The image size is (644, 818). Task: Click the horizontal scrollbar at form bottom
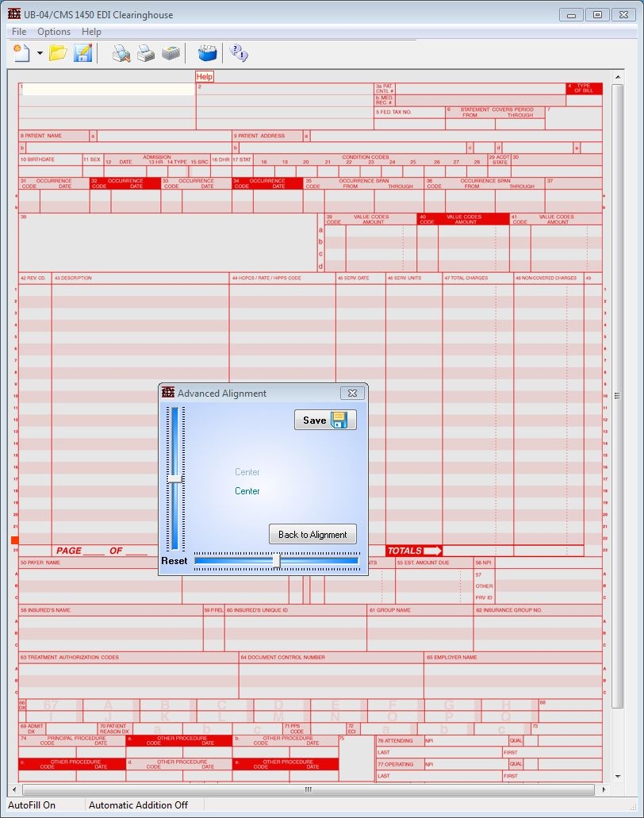click(309, 789)
